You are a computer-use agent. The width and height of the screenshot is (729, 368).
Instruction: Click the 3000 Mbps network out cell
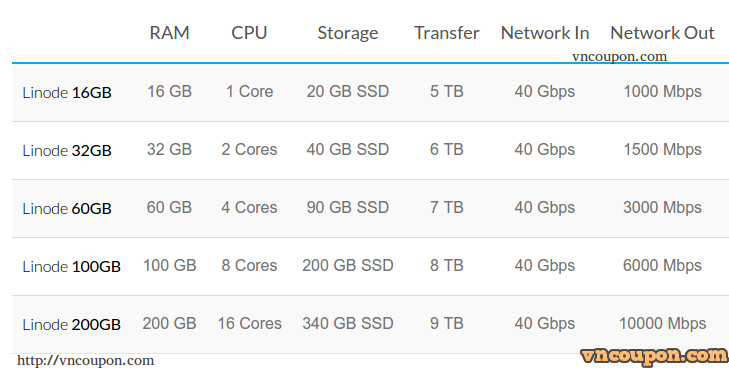(663, 207)
